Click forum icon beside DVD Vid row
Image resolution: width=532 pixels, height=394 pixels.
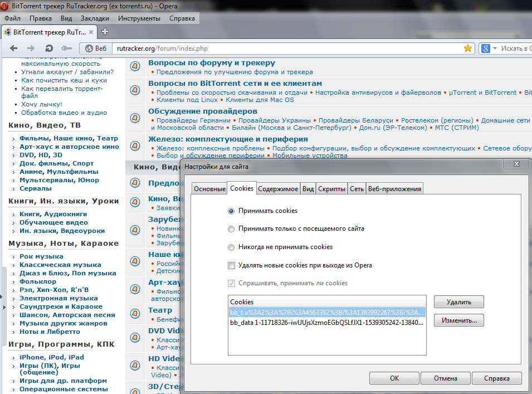pyautogui.click(x=135, y=337)
